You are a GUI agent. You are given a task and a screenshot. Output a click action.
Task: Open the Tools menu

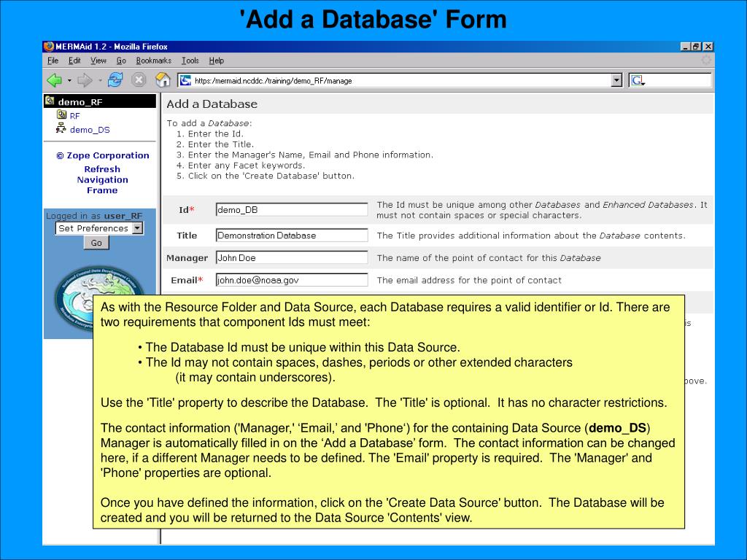tap(190, 61)
